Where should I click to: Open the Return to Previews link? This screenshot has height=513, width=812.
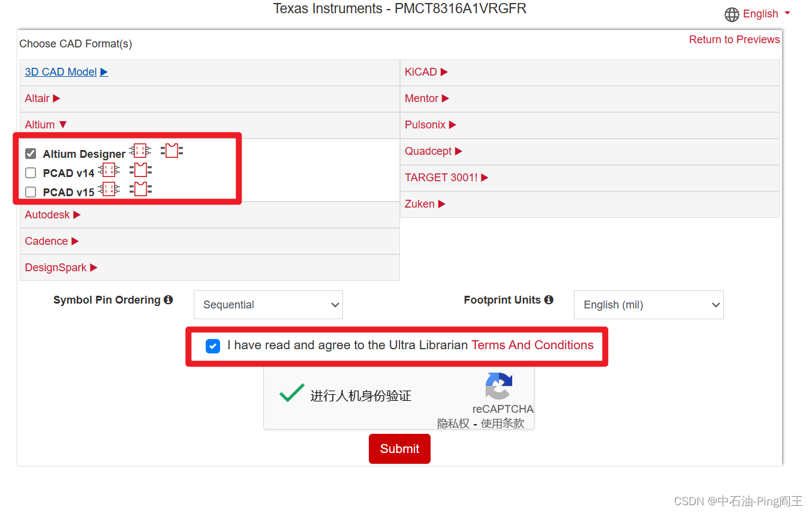point(735,40)
